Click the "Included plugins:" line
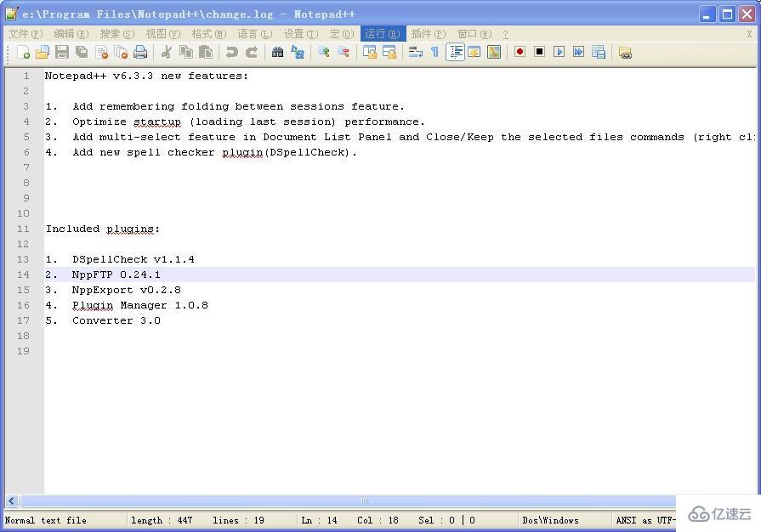Viewport: 761px width, 532px height. point(102,229)
